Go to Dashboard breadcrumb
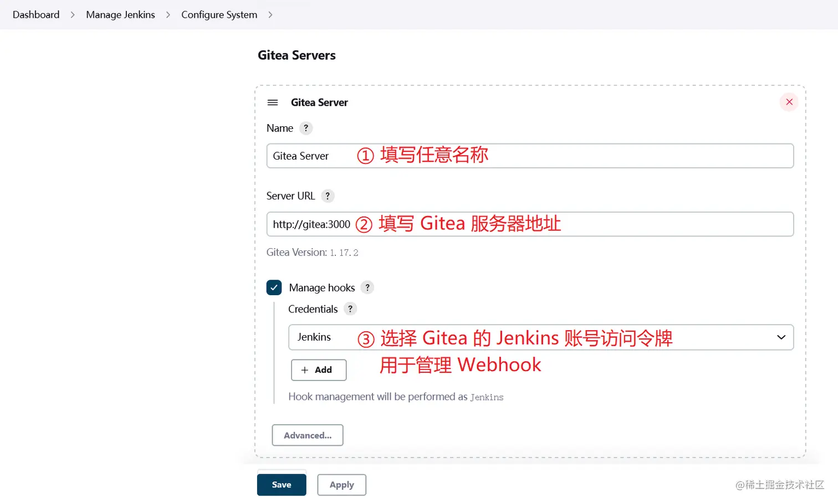The height and width of the screenshot is (504, 838). [x=36, y=14]
